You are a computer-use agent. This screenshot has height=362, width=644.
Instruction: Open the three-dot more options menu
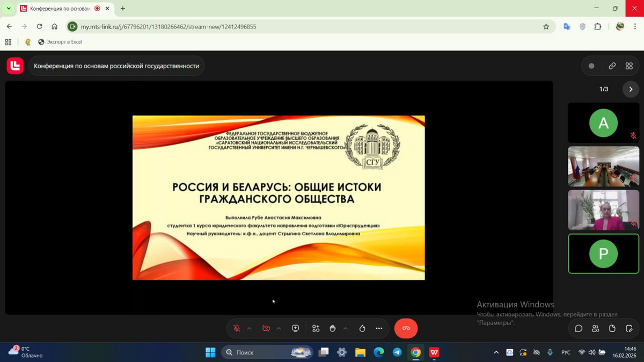click(379, 328)
